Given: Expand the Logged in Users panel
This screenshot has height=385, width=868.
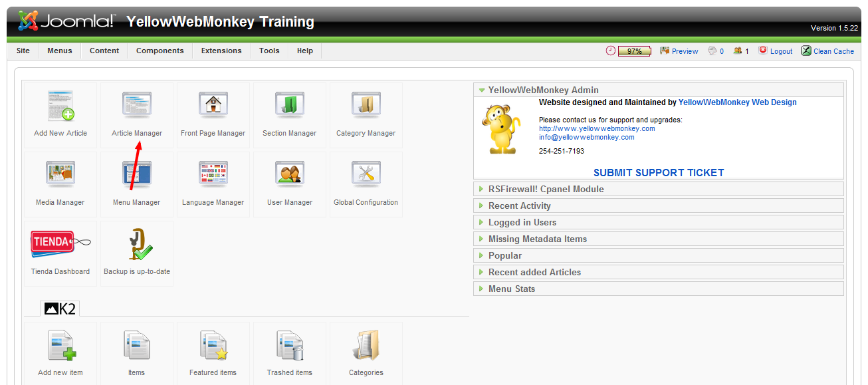Looking at the screenshot, I should tap(659, 222).
